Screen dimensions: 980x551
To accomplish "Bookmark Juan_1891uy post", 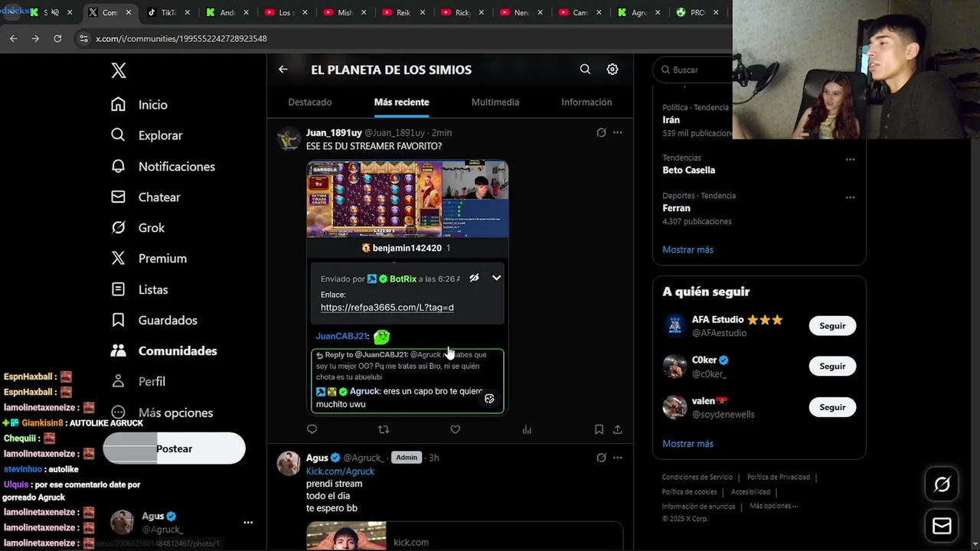I will pyautogui.click(x=599, y=429).
